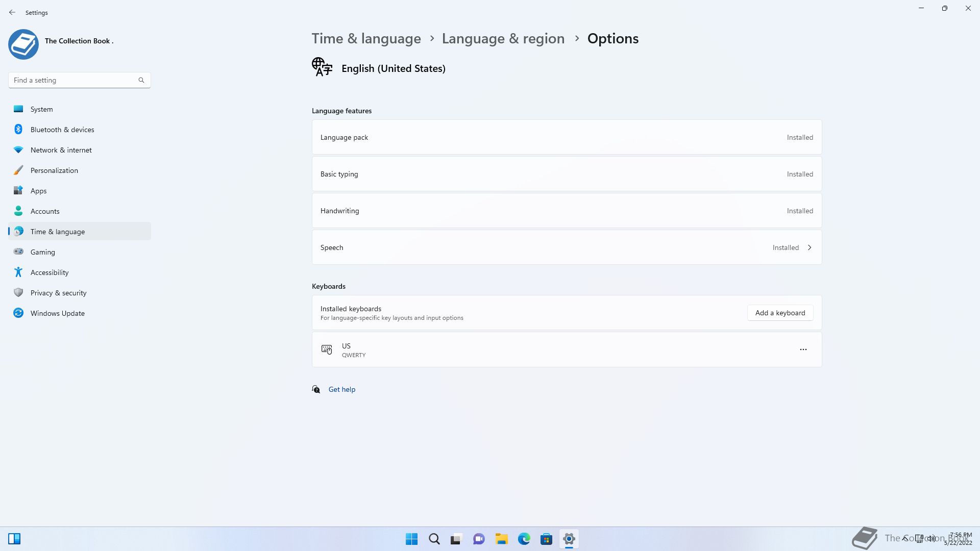This screenshot has width=980, height=551.
Task: Go to Personalization settings
Action: point(54,170)
